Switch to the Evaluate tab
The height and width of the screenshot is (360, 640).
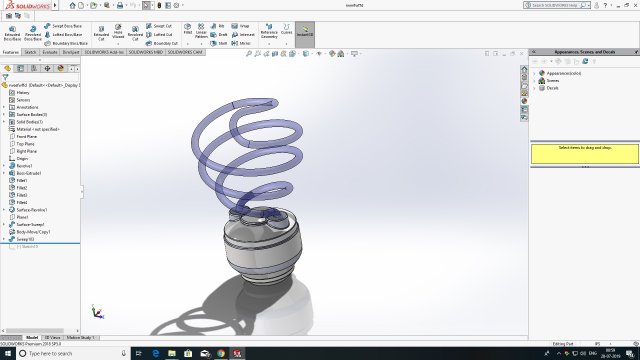point(50,52)
